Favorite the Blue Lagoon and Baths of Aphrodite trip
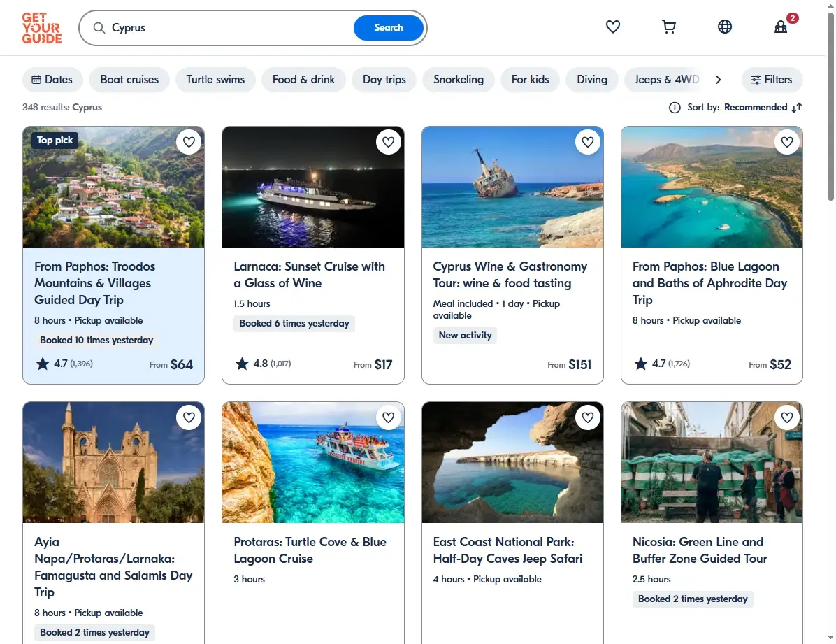The width and height of the screenshot is (836, 644). (x=787, y=142)
